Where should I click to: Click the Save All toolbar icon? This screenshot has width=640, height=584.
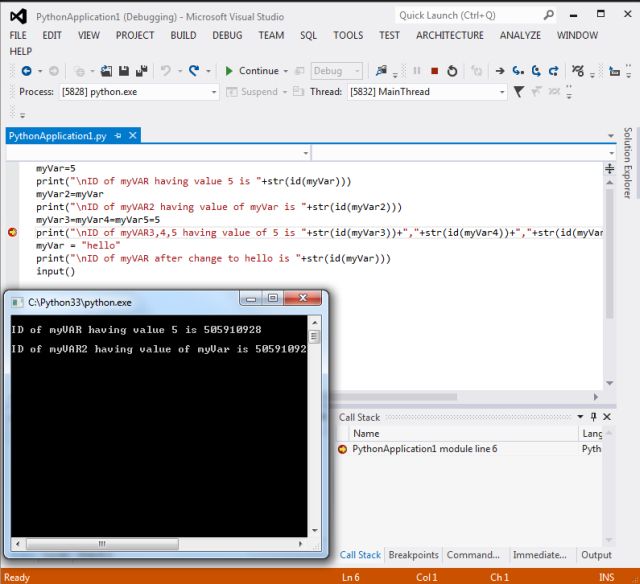[140, 71]
